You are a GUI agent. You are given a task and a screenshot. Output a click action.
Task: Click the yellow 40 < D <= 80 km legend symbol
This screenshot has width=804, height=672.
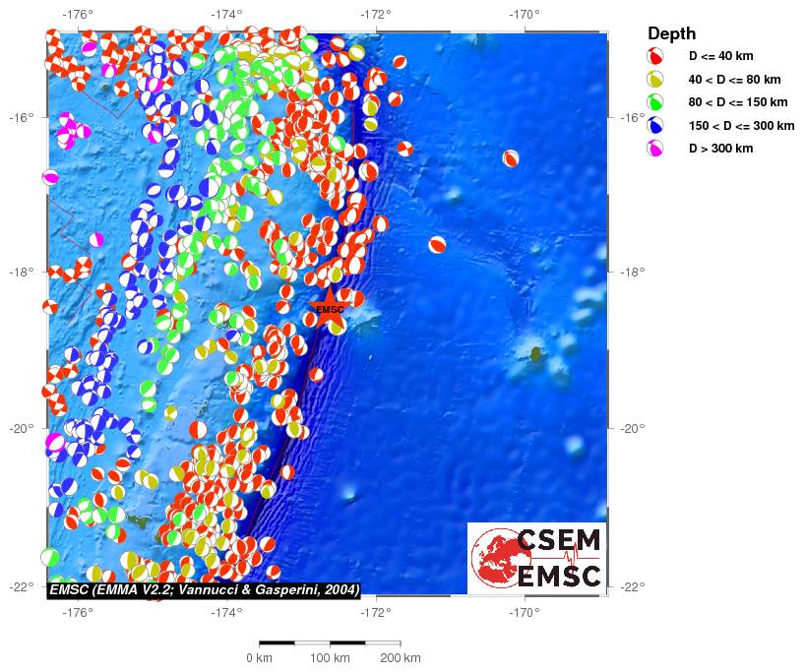coord(654,79)
